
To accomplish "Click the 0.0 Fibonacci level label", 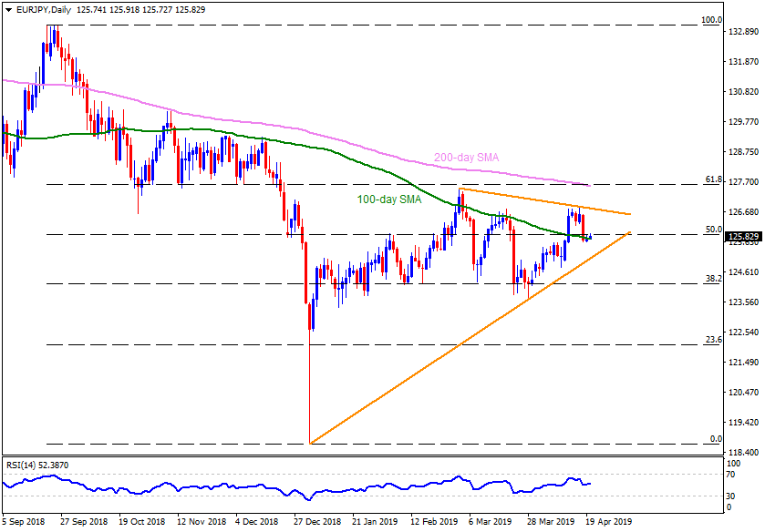I will point(714,439).
